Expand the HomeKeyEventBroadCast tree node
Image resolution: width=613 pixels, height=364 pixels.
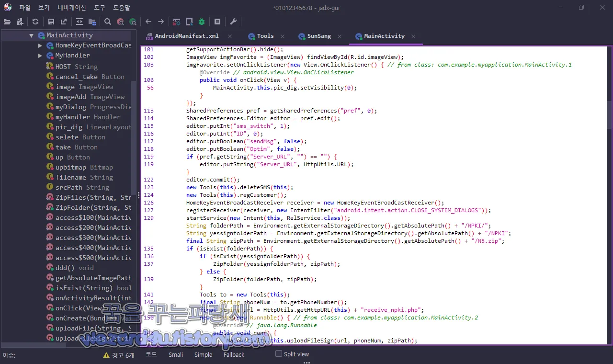pos(40,45)
